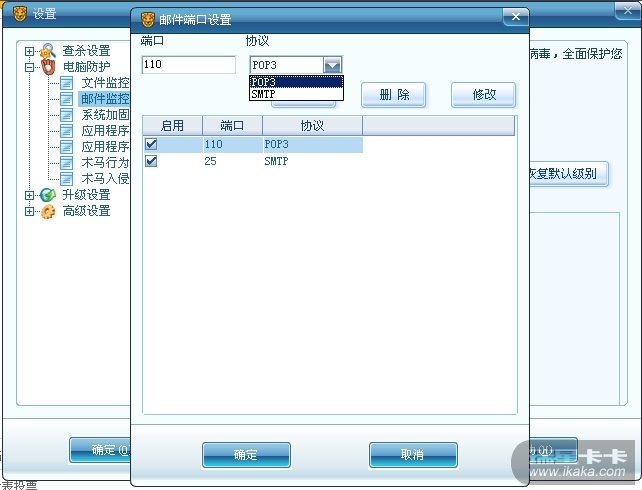Click the globe icon next to 升级设置
Screen dimensions: 642x490
[48, 195]
